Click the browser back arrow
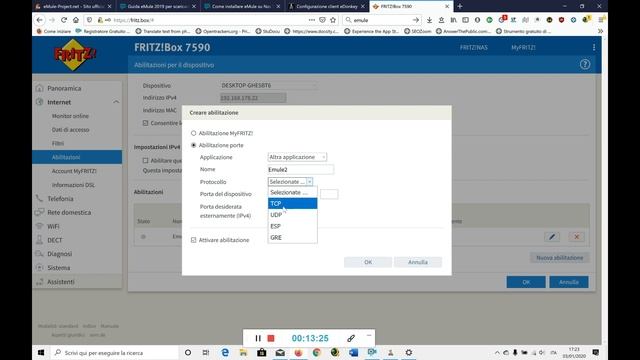This screenshot has width=640, height=360. (x=40, y=20)
